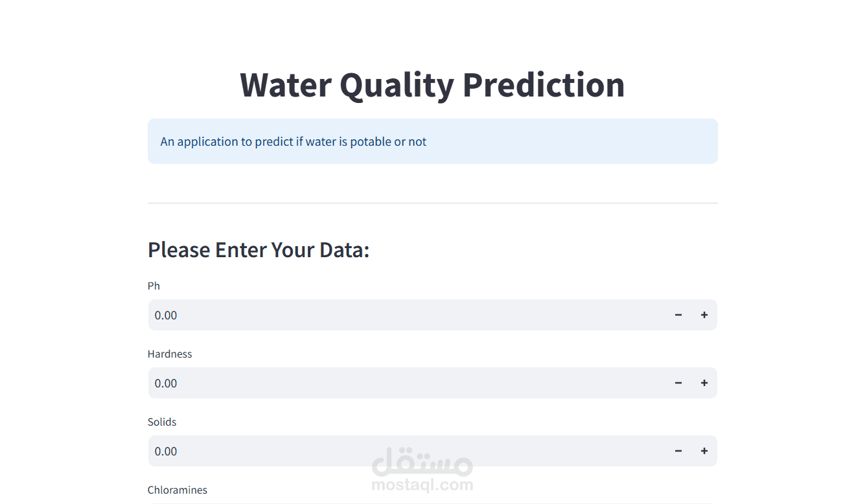Click the plus button for Solids

704,451
